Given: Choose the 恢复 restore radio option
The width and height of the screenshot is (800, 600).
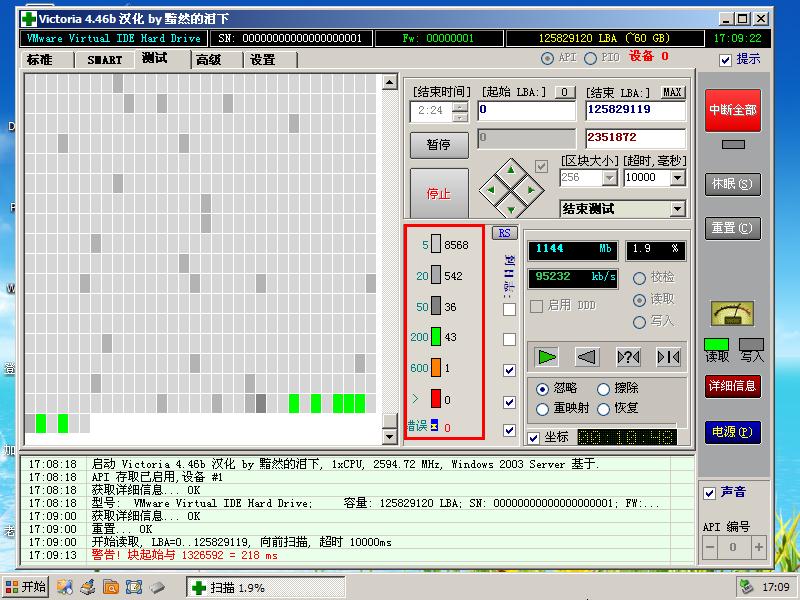Looking at the screenshot, I should coord(604,409).
